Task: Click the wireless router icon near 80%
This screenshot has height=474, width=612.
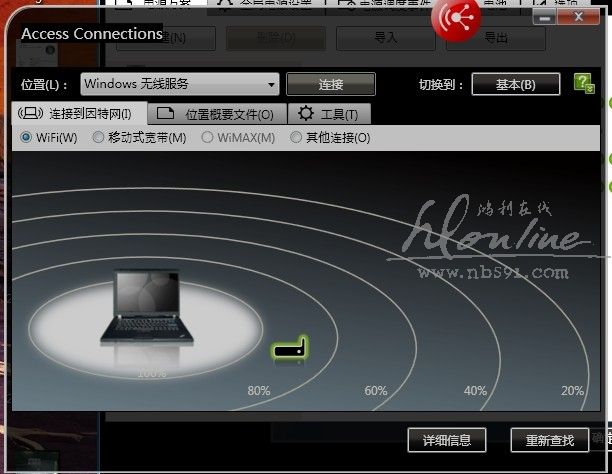Action: coord(291,349)
